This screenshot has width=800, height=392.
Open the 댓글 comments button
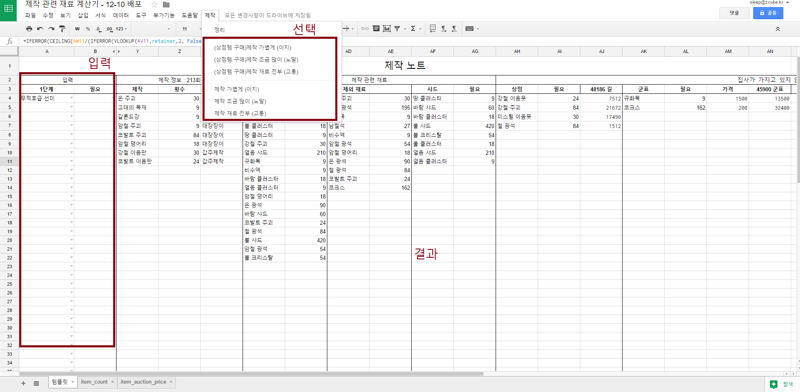coord(734,13)
